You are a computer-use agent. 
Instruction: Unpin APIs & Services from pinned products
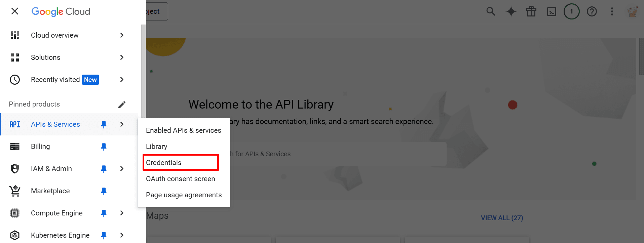click(x=104, y=125)
